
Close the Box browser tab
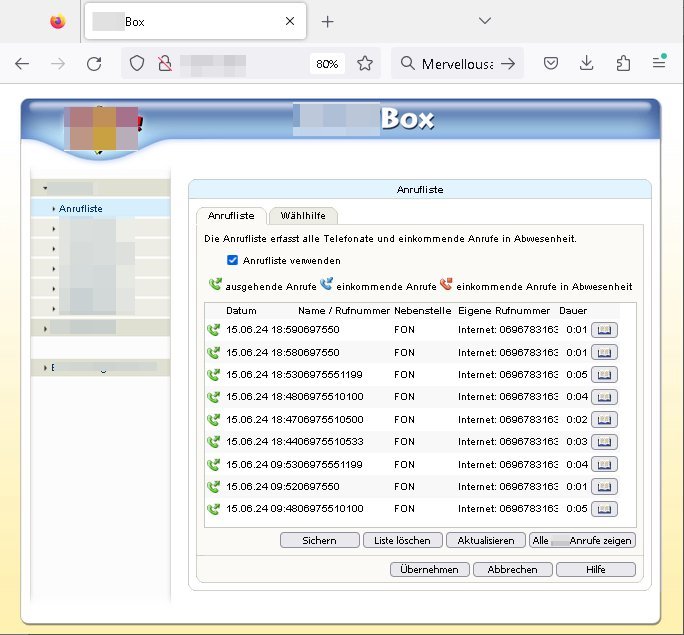[x=290, y=21]
